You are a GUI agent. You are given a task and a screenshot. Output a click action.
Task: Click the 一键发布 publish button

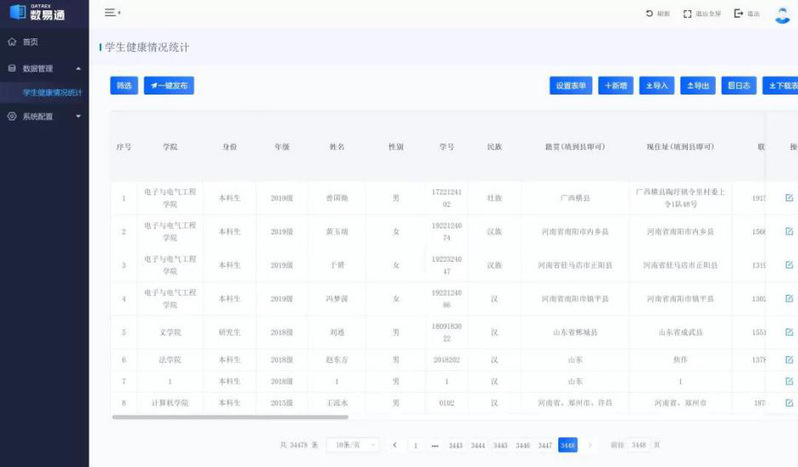[169, 86]
